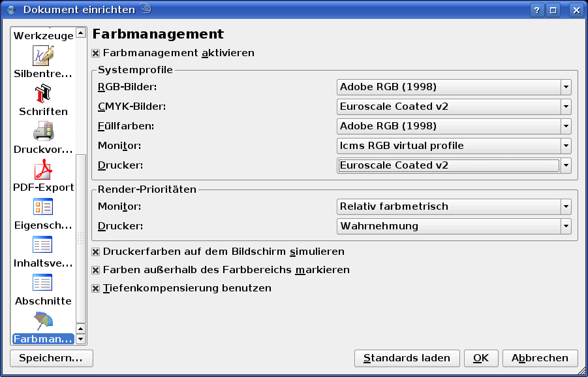The image size is (588, 377).
Task: Select the Schriften fonts icon
Action: [43, 94]
